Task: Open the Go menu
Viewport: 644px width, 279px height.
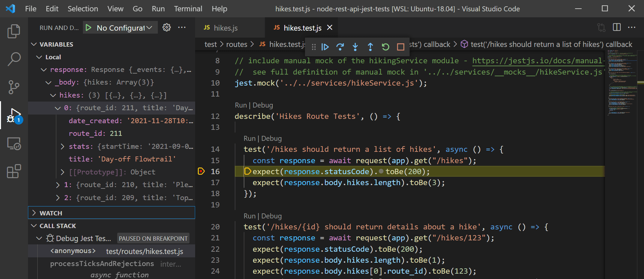Action: 138,9
